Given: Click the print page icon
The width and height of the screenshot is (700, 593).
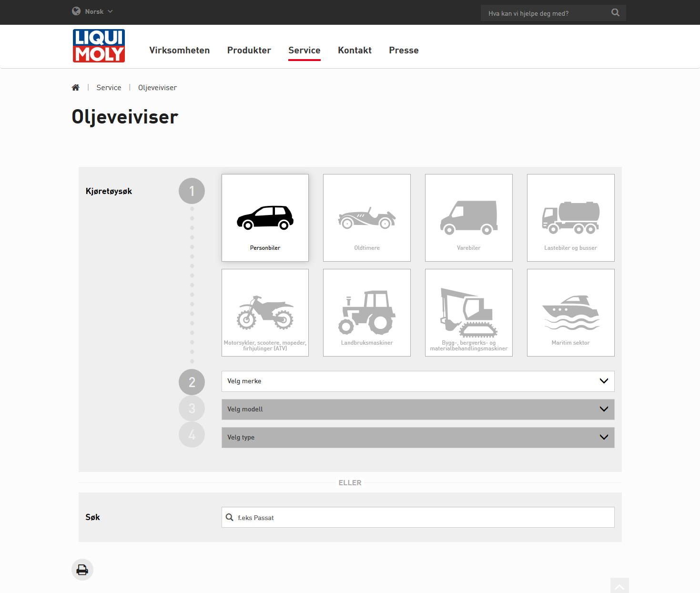Looking at the screenshot, I should point(82,570).
